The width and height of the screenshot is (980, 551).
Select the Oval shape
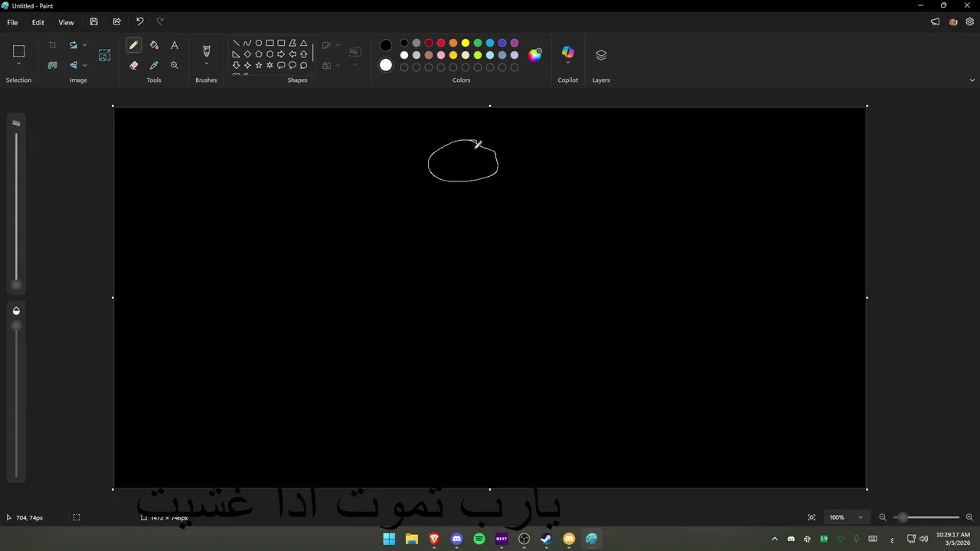tap(259, 43)
